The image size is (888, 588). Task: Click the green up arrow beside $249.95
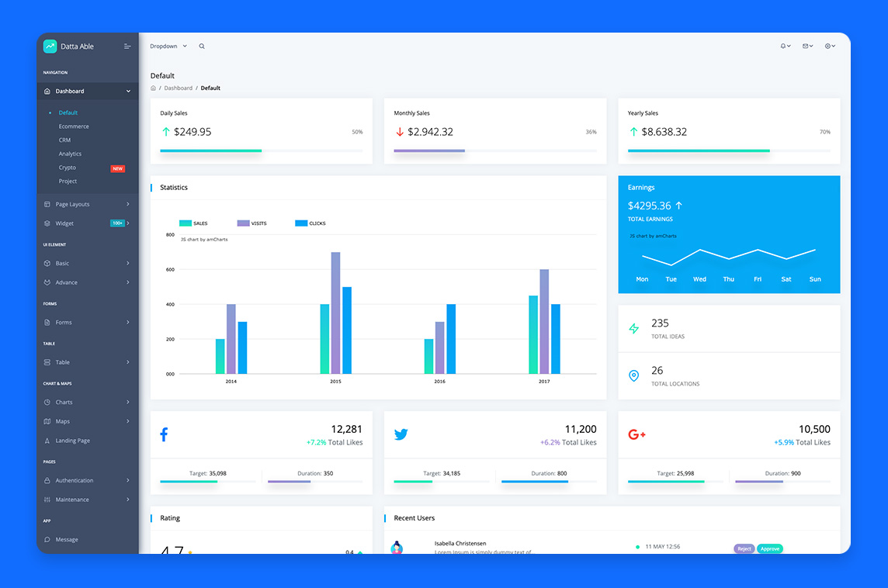[166, 132]
